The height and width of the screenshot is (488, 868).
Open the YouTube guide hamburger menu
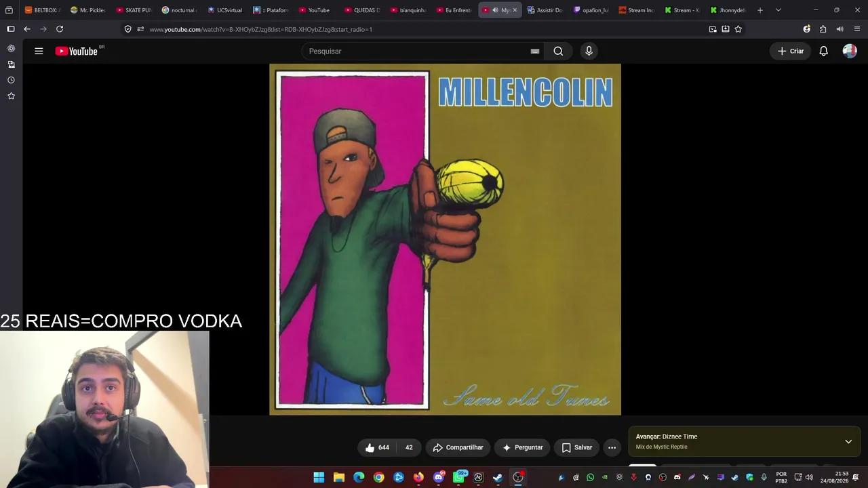39,51
